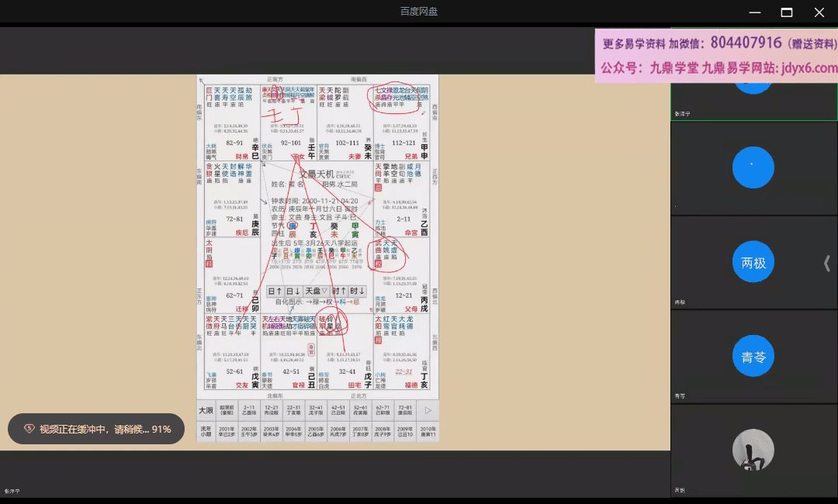Click the 时↑ hour-forward button
Viewport: 838px width, 504px height.
pyautogui.click(x=338, y=291)
